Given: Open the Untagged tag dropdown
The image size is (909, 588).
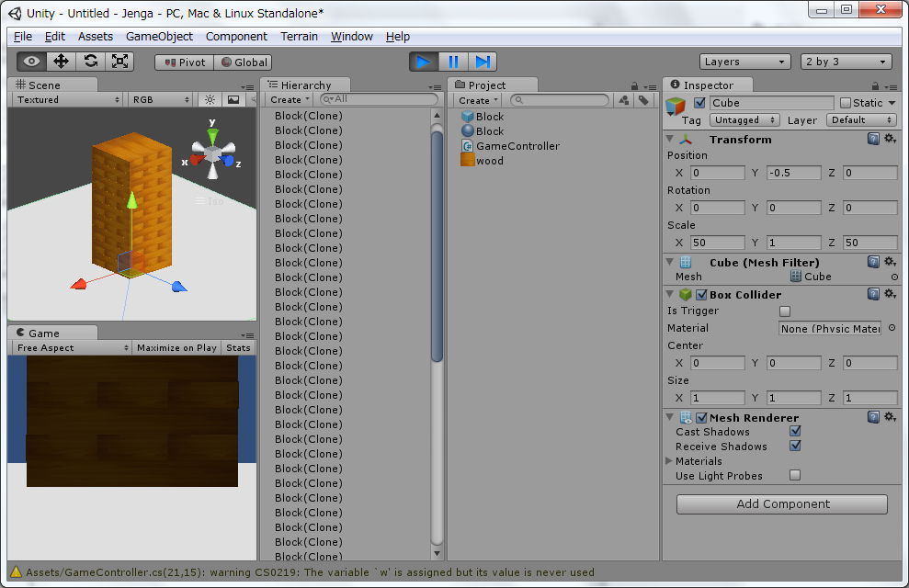Looking at the screenshot, I should pyautogui.click(x=745, y=120).
